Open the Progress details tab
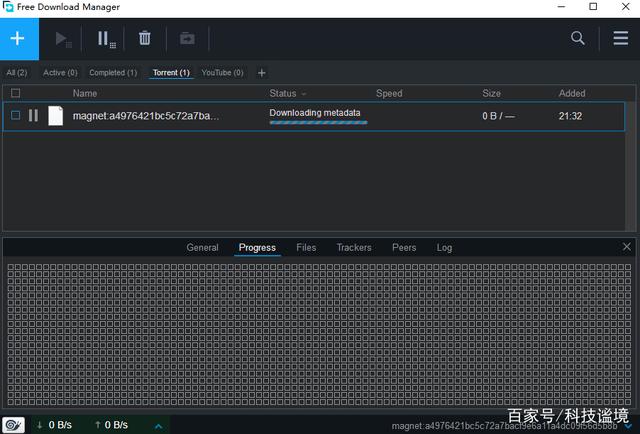The height and width of the screenshot is (434, 640). tap(257, 247)
